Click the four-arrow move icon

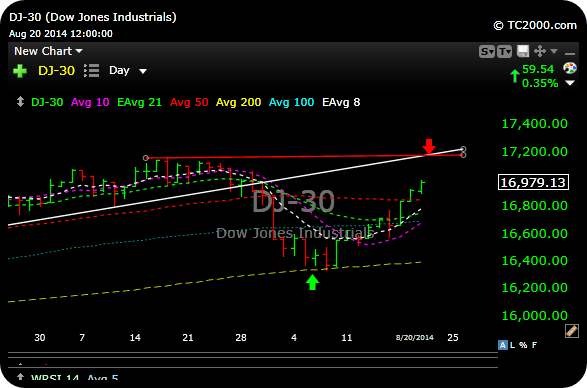pyautogui.click(x=539, y=51)
